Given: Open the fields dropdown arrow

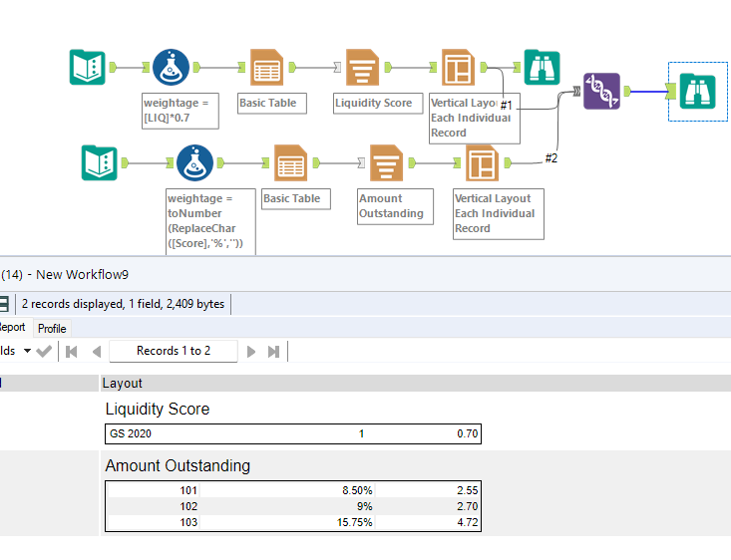Looking at the screenshot, I should (x=27, y=351).
